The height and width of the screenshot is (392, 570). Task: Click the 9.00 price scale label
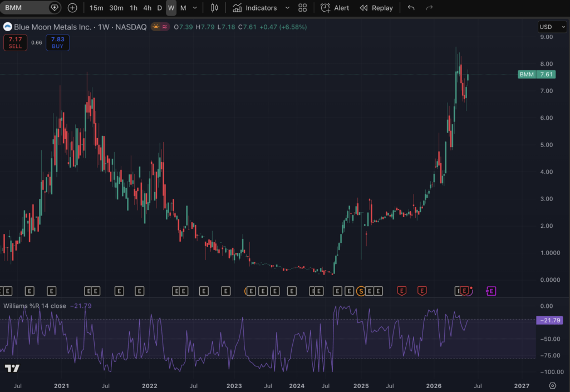547,37
